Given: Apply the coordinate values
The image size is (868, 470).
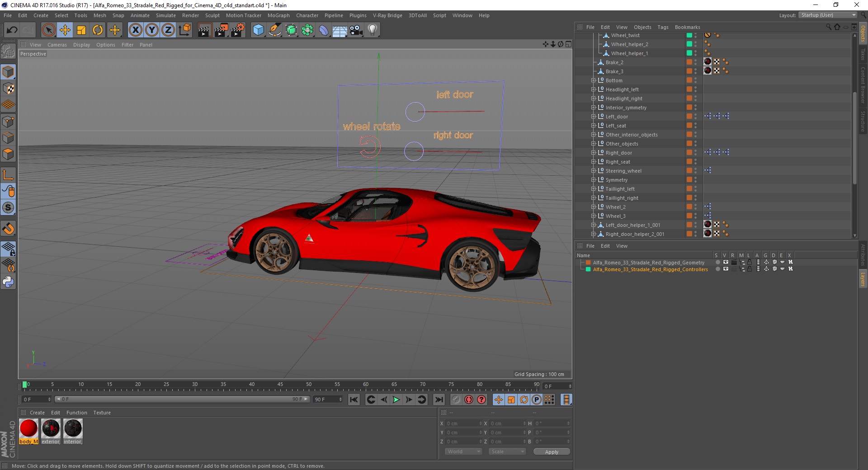Looking at the screenshot, I should [x=552, y=452].
